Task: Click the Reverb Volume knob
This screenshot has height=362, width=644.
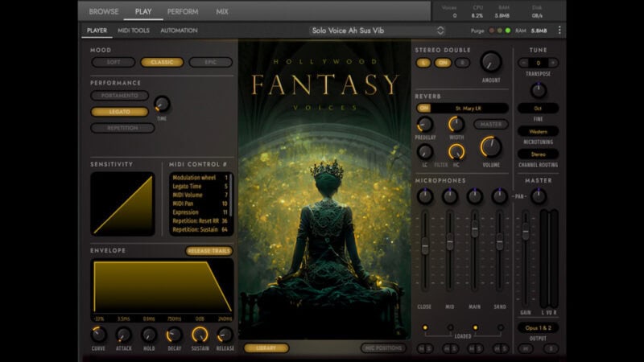Action: 489,146
